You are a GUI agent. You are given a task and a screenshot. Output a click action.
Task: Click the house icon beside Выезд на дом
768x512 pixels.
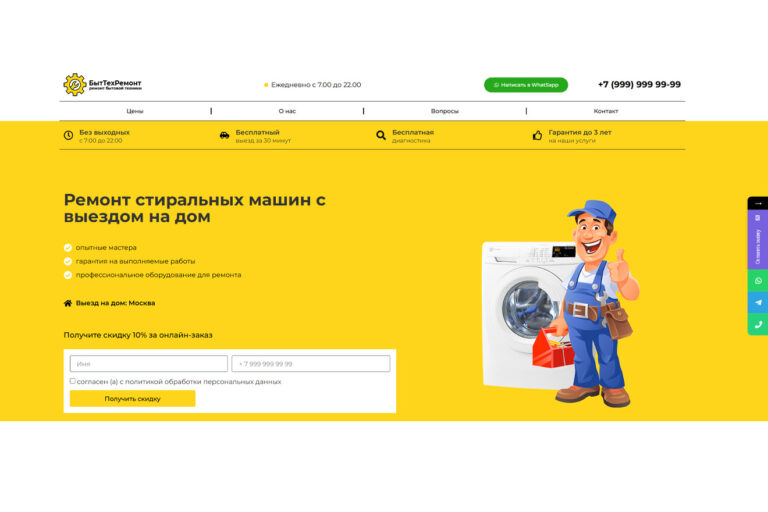coord(68,303)
